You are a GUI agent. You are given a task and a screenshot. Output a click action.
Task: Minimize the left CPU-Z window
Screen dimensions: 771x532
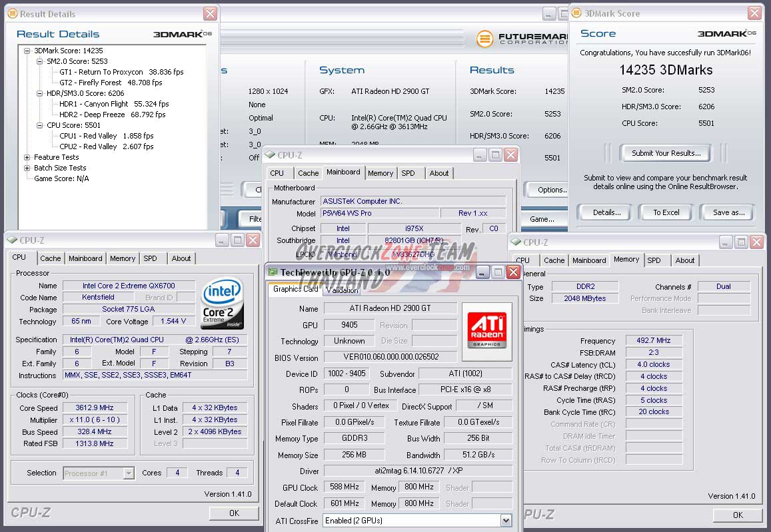[223, 240]
